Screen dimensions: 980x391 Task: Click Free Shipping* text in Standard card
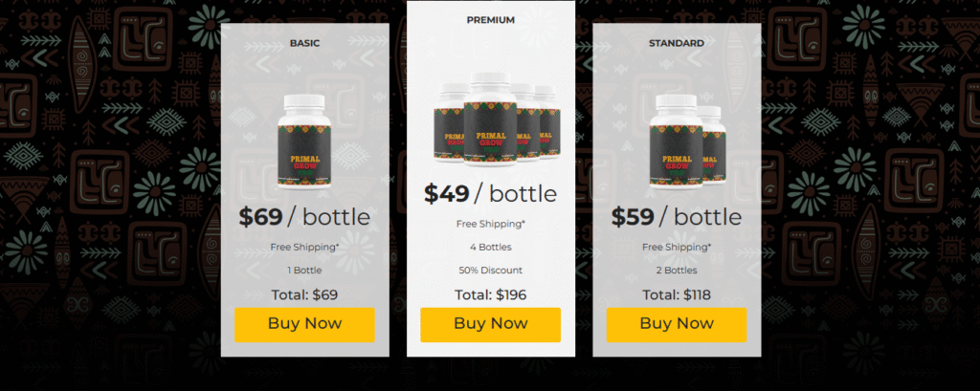[677, 247]
